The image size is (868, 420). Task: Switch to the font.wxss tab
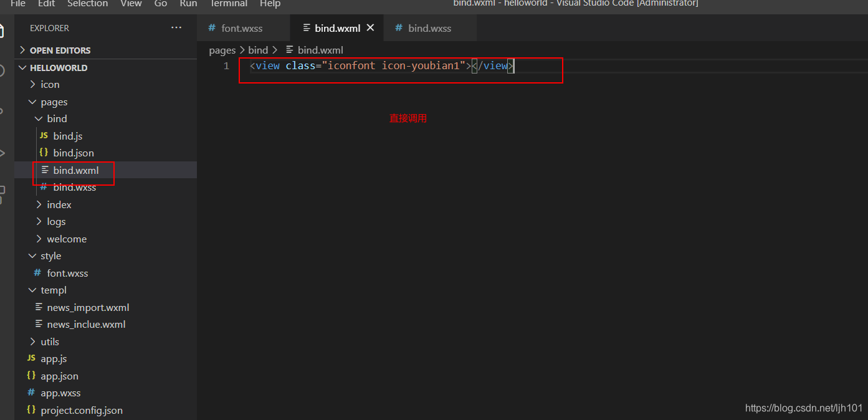[243, 28]
